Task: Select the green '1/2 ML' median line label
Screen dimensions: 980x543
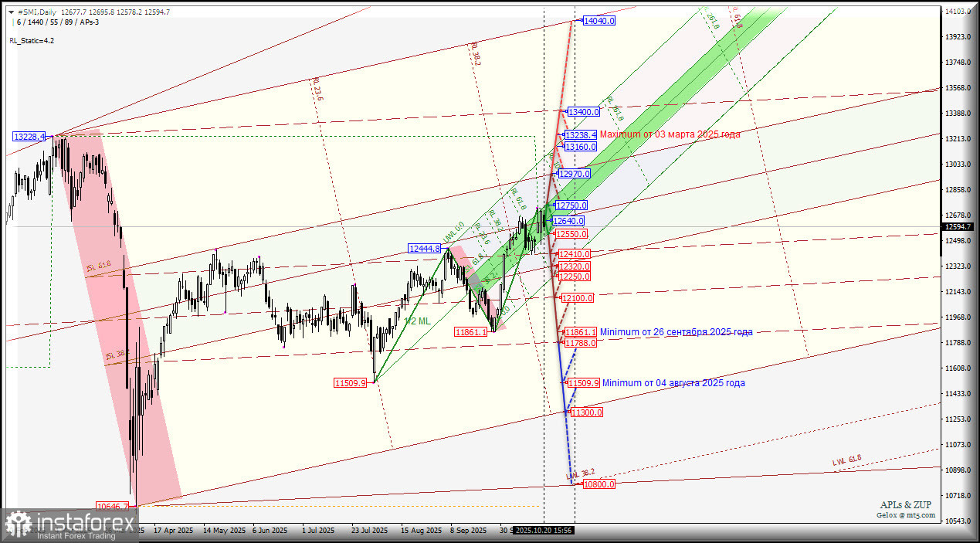Action: [x=417, y=320]
